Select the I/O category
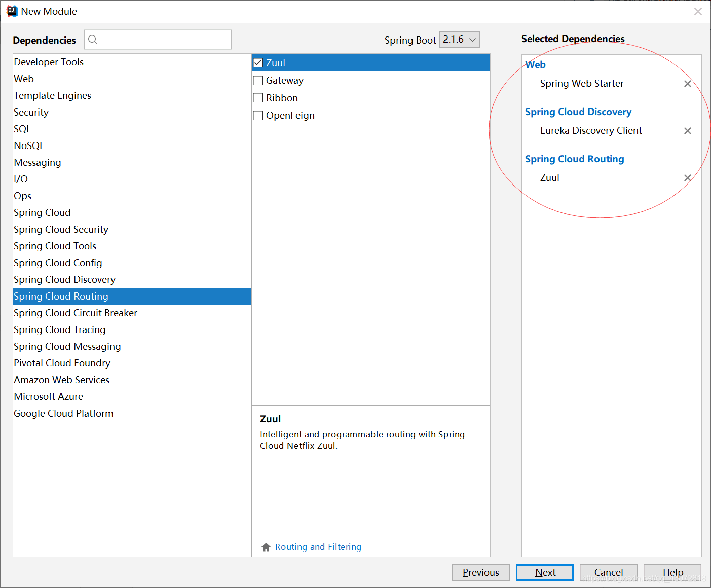 132,179
